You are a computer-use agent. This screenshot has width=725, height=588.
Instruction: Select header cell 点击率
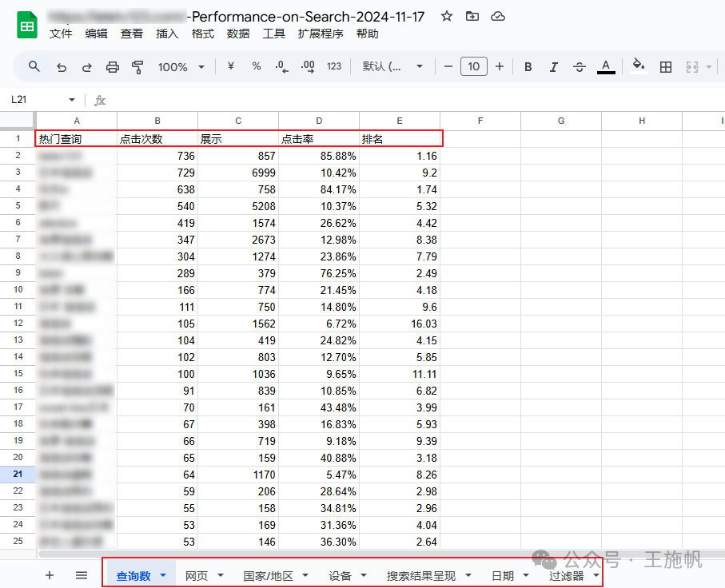coord(319,139)
